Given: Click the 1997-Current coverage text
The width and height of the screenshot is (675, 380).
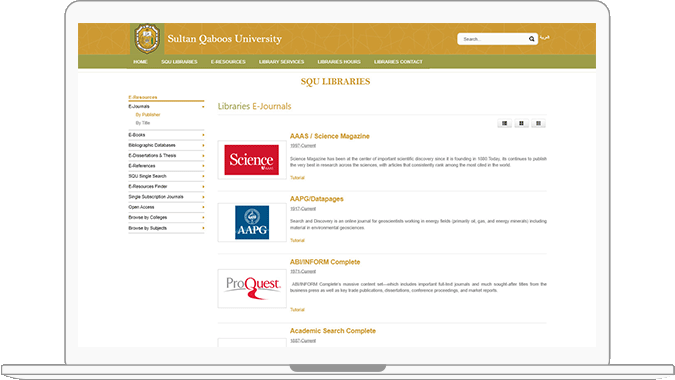Looking at the screenshot, I should coord(303,146).
